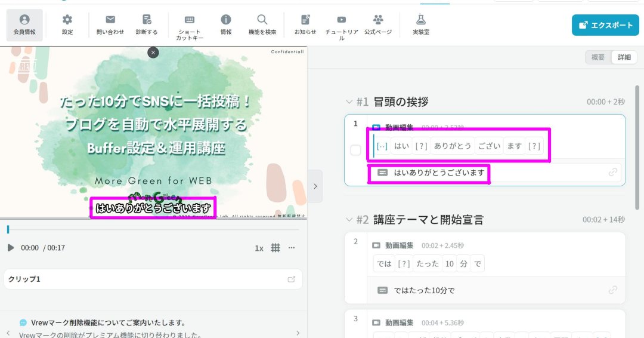Switch to the 概要 view

(x=598, y=57)
